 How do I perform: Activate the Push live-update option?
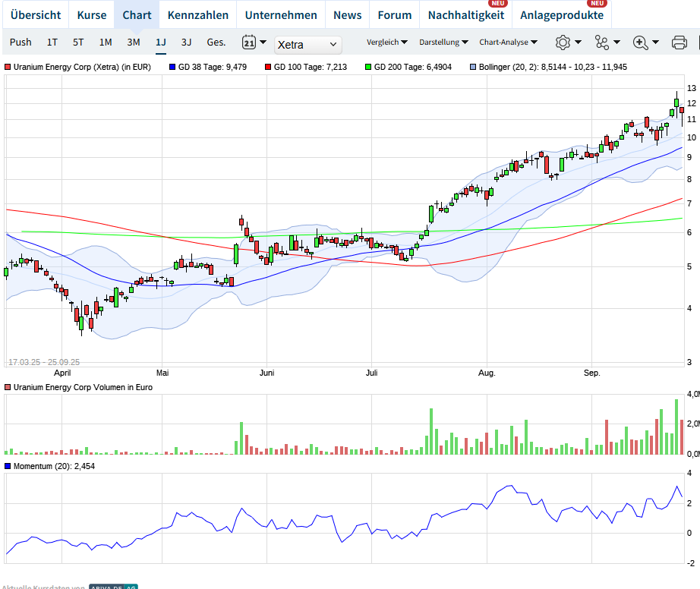(20, 43)
